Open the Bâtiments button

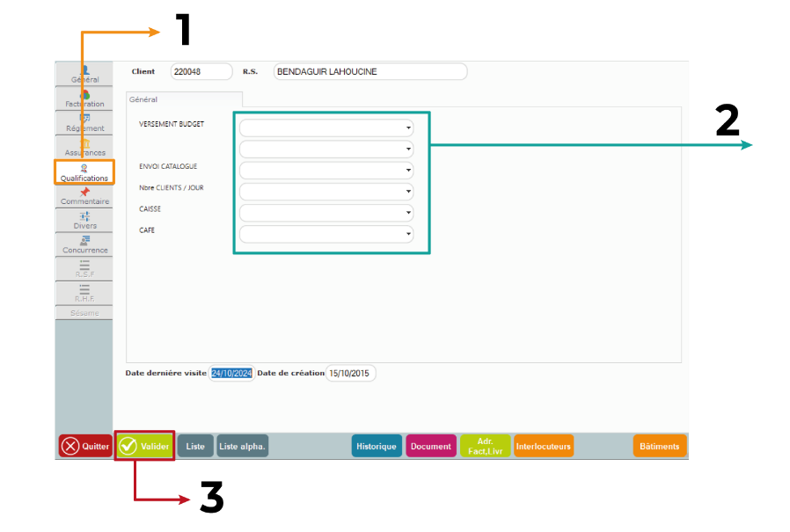point(660,447)
